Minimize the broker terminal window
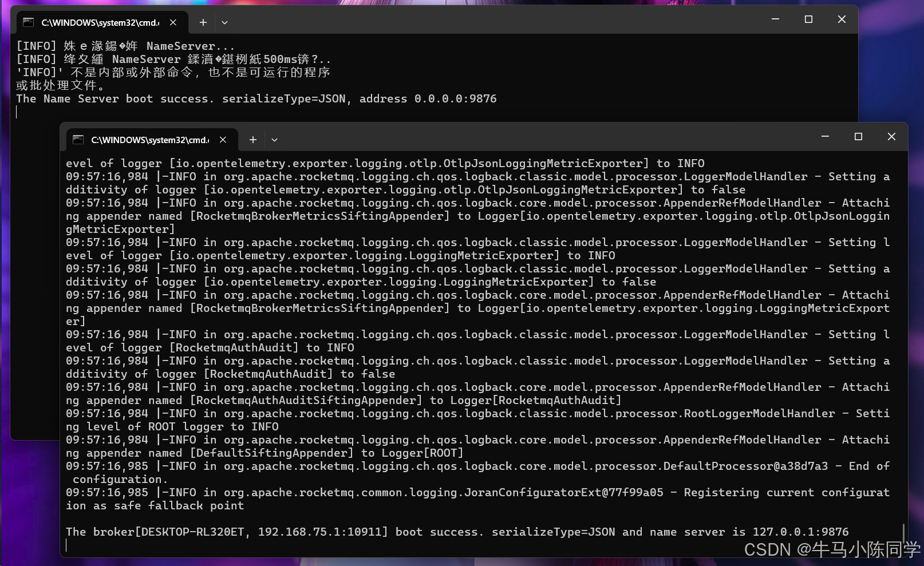924x566 pixels. 825,137
